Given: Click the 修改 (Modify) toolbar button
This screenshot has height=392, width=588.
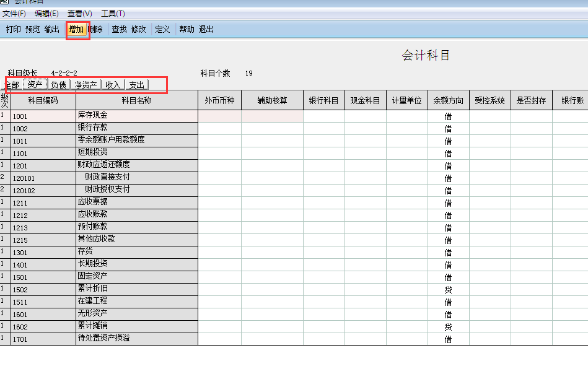Looking at the screenshot, I should (x=139, y=29).
